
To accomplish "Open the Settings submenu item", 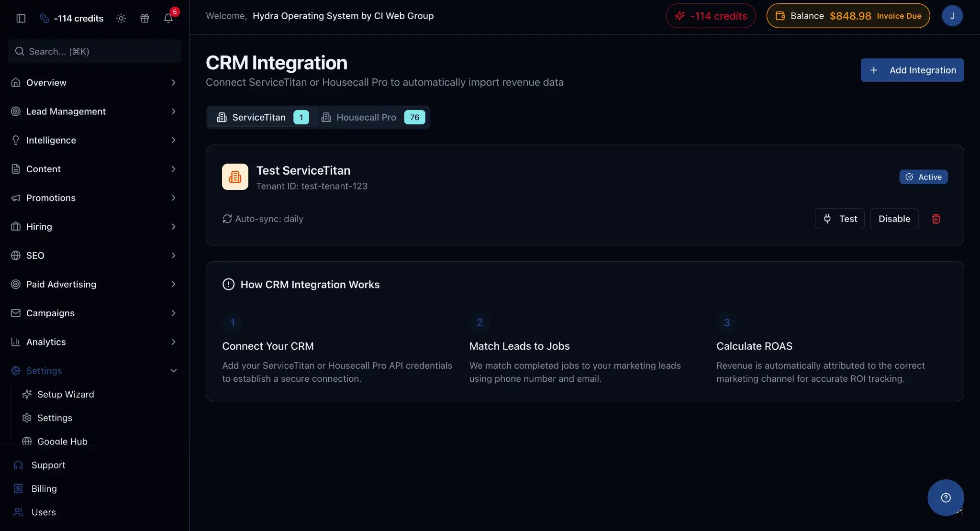I will coord(55,418).
